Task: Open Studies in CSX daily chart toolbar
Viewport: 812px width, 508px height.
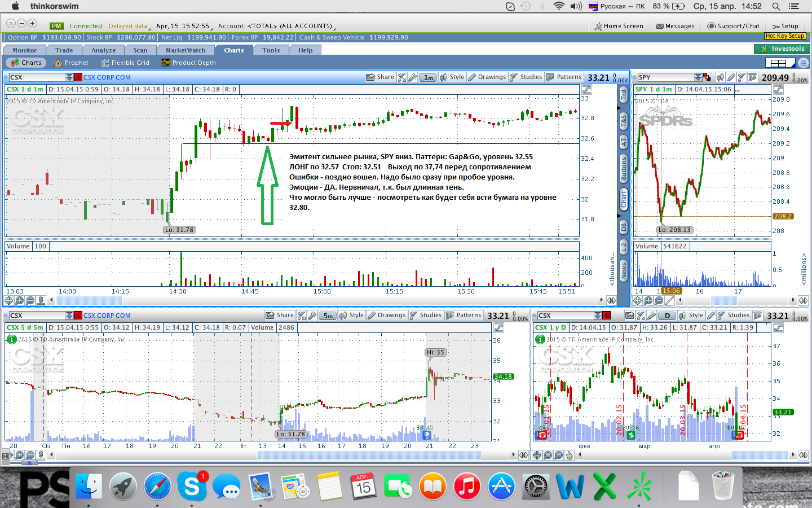Action: (x=733, y=316)
